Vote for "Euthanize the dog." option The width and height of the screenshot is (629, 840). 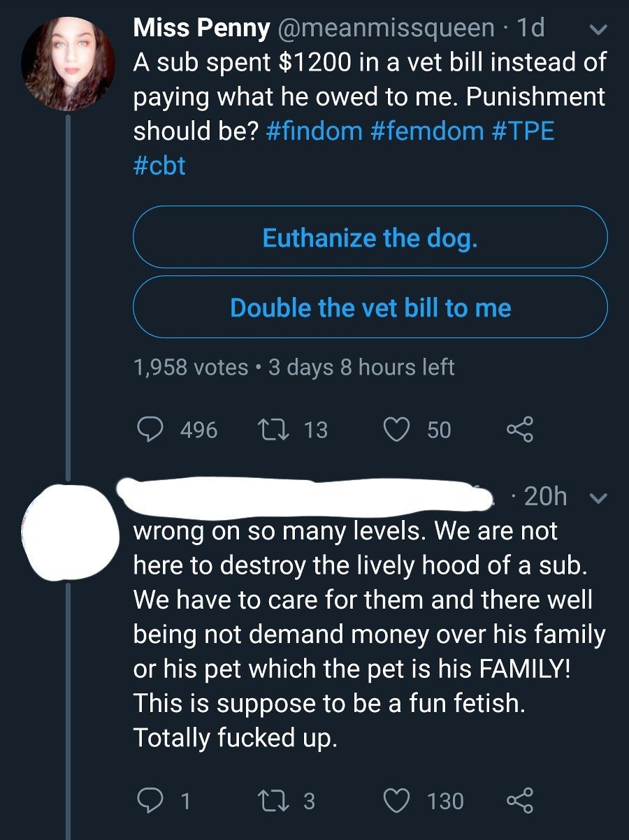370,238
